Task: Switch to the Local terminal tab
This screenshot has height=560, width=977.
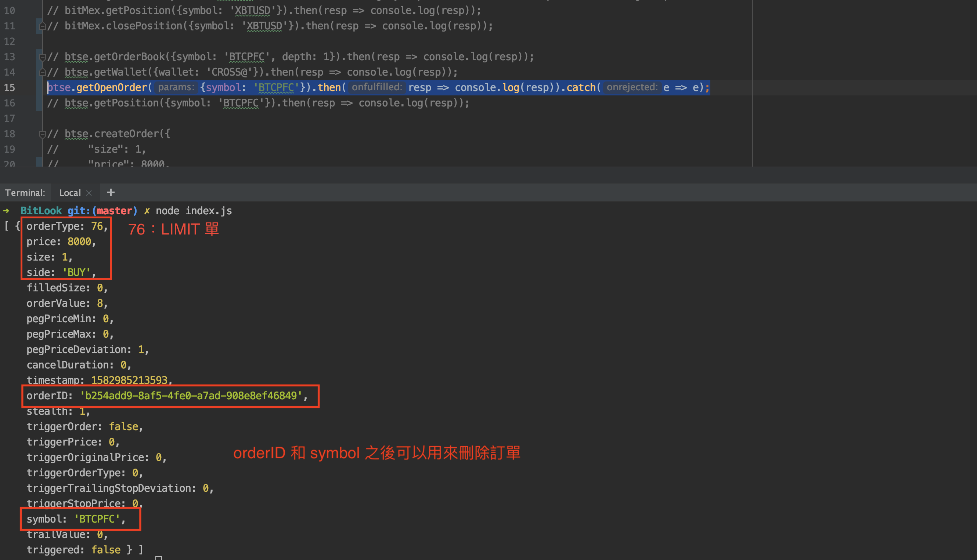Action: (70, 193)
